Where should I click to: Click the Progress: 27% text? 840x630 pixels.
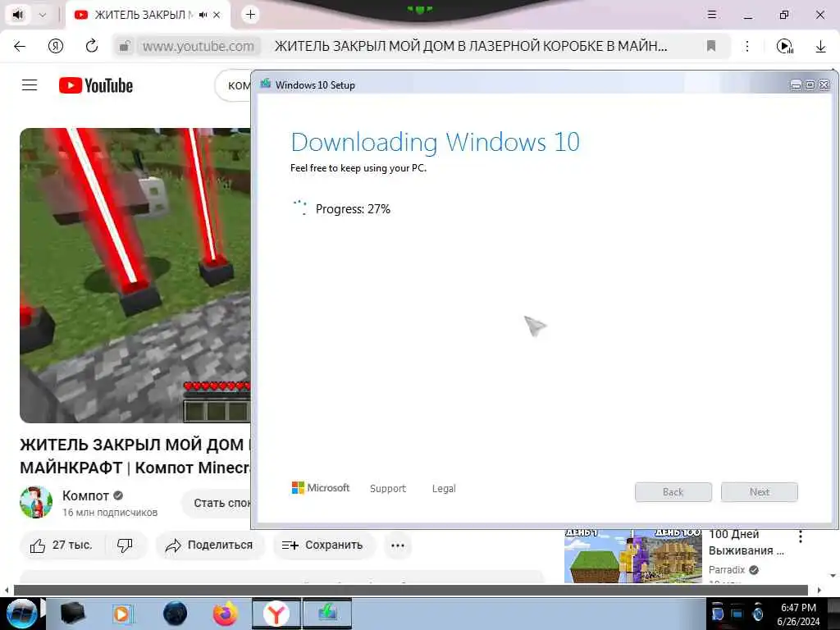click(x=353, y=209)
